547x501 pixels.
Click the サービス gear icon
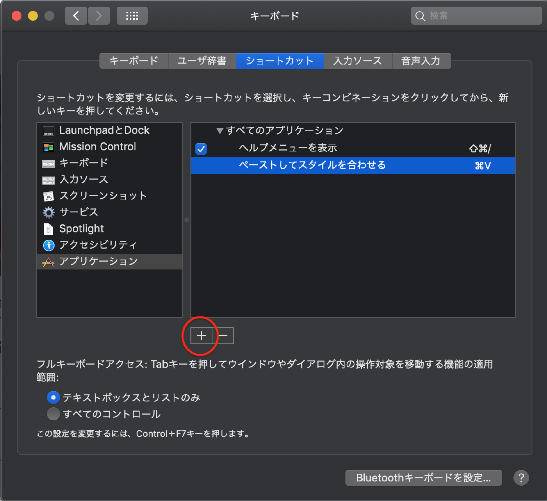(x=48, y=212)
